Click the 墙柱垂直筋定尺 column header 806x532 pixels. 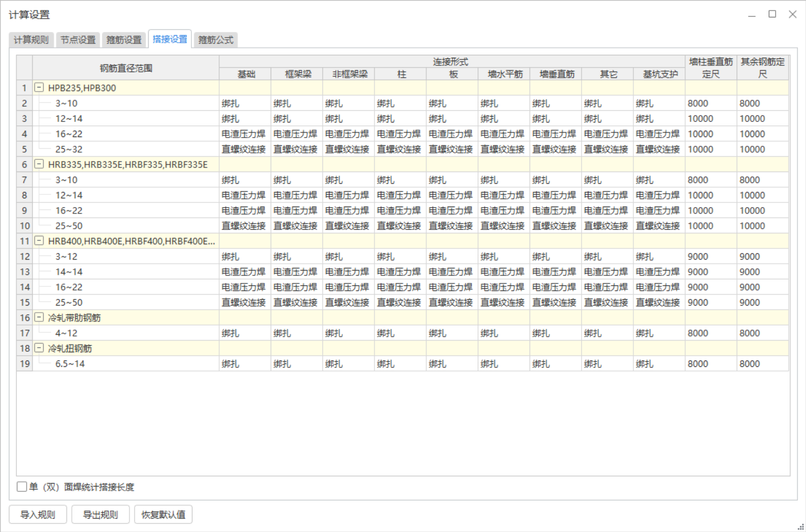[x=711, y=68]
